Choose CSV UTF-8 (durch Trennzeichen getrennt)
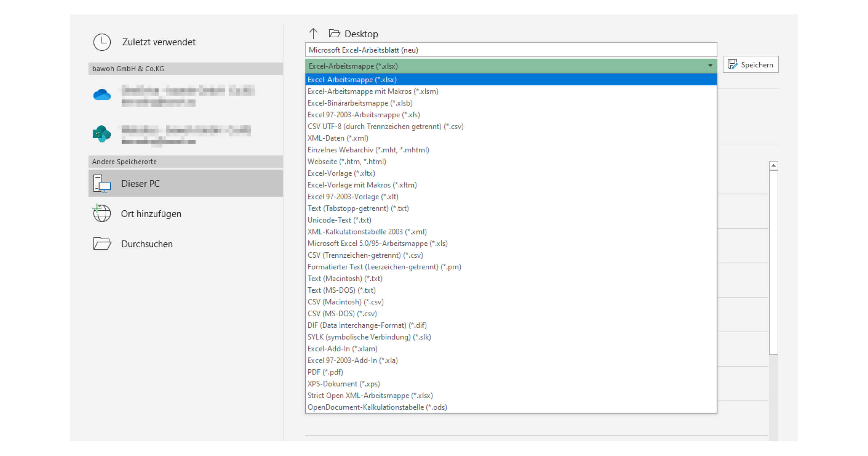Viewport: 868px width, 456px height. click(386, 126)
